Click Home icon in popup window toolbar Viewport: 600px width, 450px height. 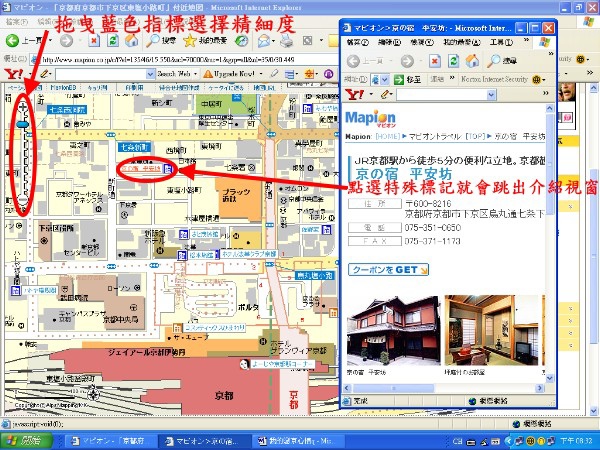(x=472, y=61)
